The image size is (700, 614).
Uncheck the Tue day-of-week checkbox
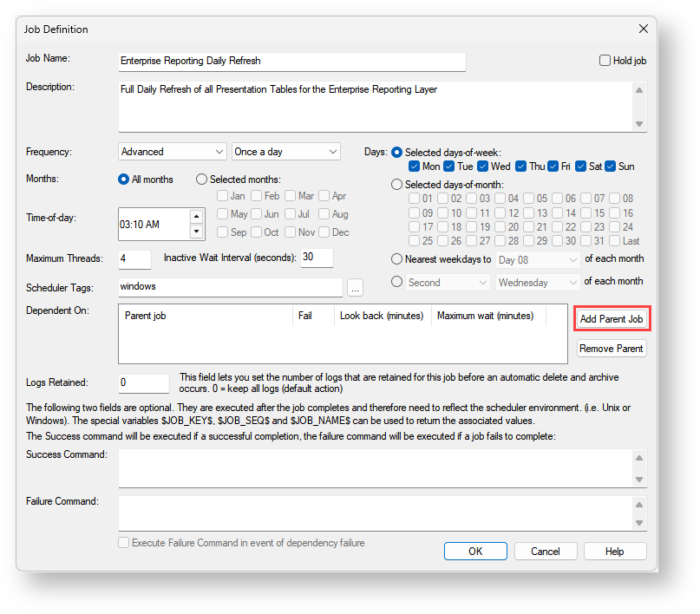(449, 167)
